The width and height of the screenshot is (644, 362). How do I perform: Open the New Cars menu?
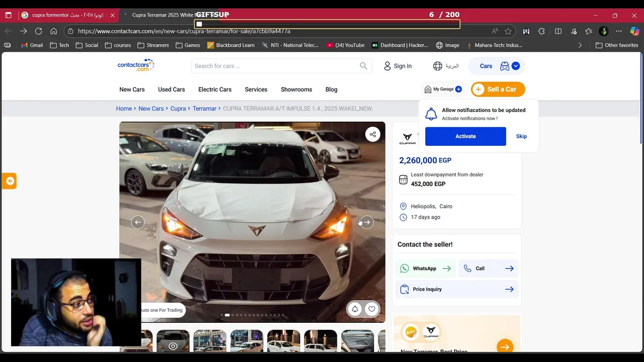pyautogui.click(x=132, y=89)
